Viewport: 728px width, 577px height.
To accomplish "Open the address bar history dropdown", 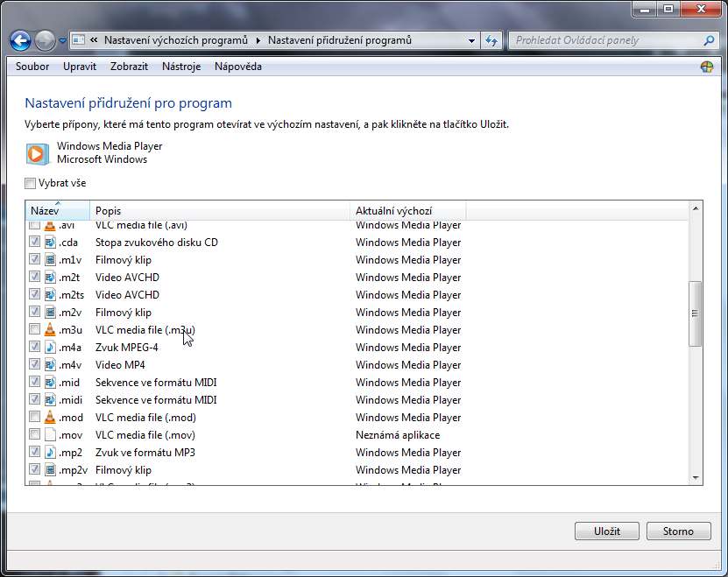I will pos(471,41).
